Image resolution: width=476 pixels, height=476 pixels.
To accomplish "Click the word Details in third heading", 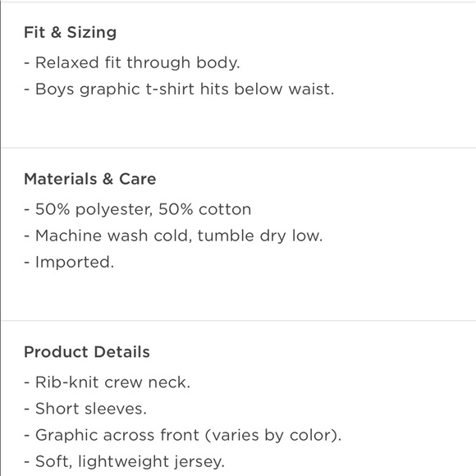I will (x=121, y=352).
